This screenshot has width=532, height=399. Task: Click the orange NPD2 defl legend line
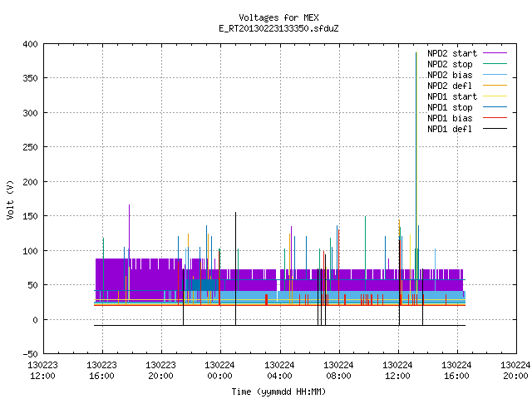click(x=495, y=86)
